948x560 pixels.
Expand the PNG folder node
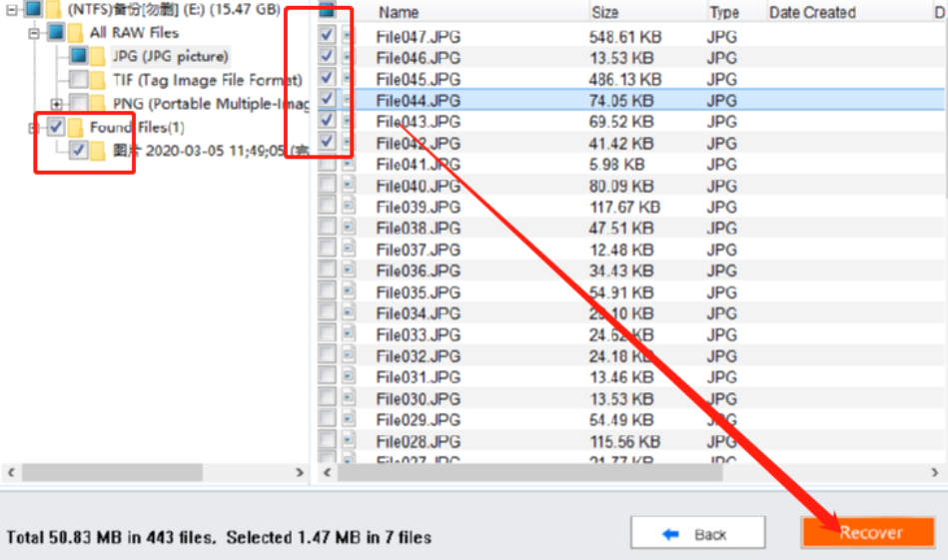click(56, 103)
